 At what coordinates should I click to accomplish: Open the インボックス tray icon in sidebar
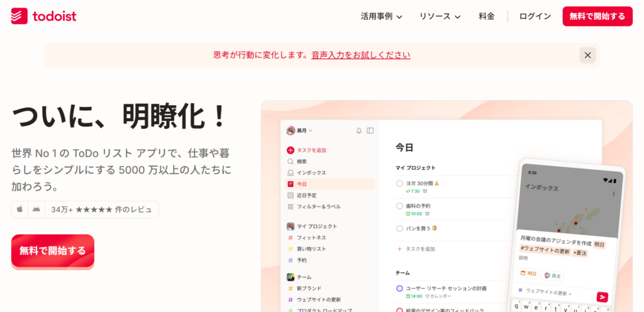pos(291,173)
